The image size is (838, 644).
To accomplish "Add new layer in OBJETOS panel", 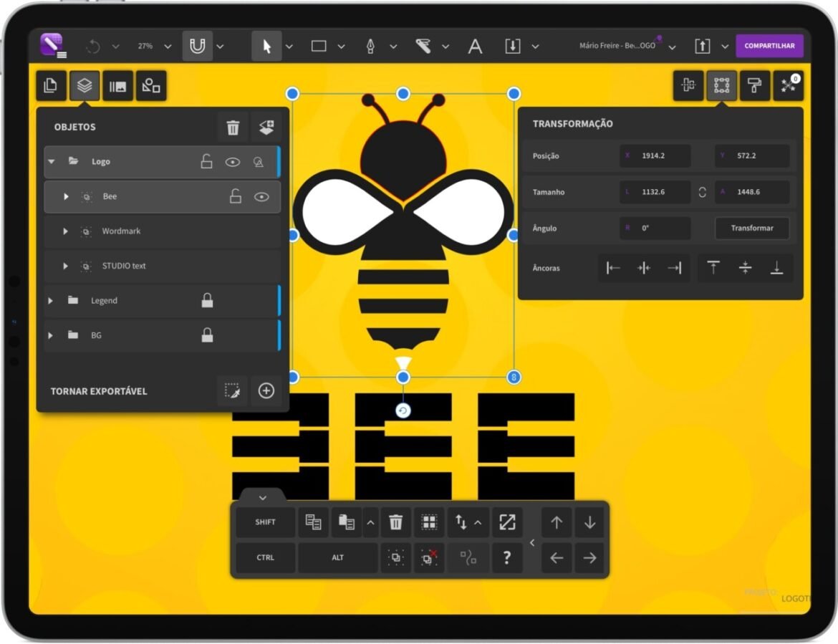I will click(x=266, y=128).
